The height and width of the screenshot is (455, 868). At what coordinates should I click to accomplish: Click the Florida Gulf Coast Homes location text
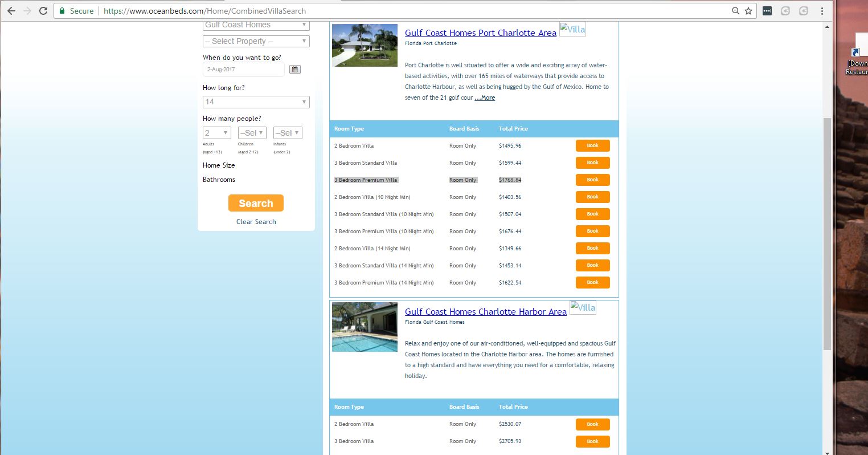(x=435, y=322)
